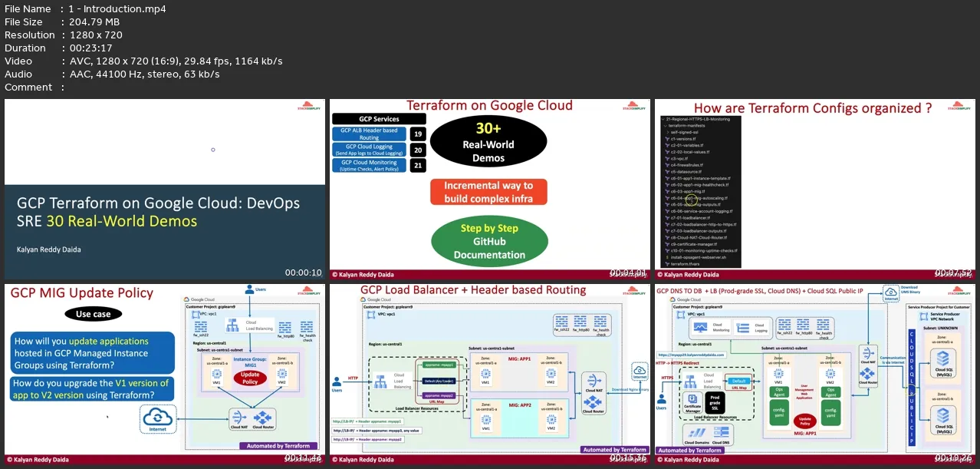Click the Cloud Router icon in DNS to DB slide
This screenshot has height=469, width=980.
coord(868,374)
